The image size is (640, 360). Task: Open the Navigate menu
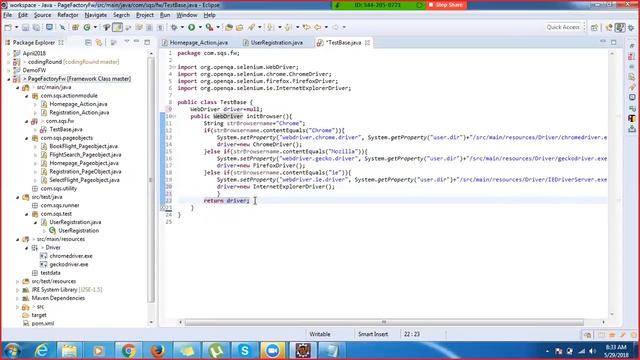[96, 15]
